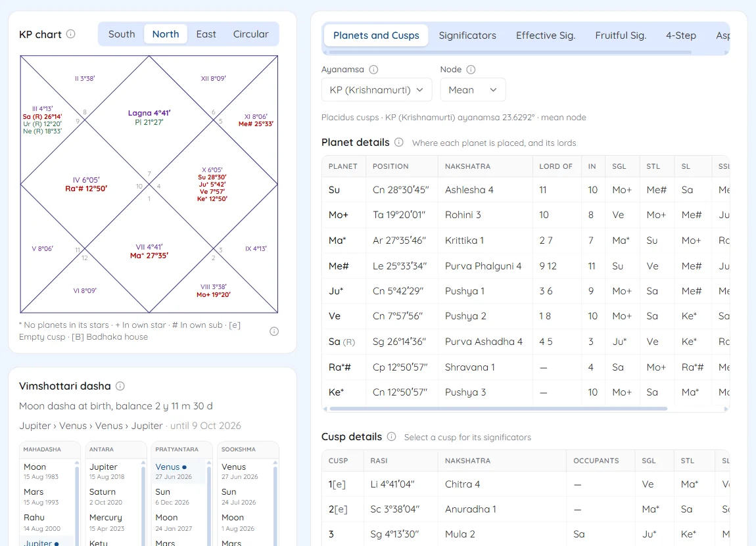Open Cusp details info icon
Image resolution: width=756 pixels, height=546 pixels.
pos(392,437)
